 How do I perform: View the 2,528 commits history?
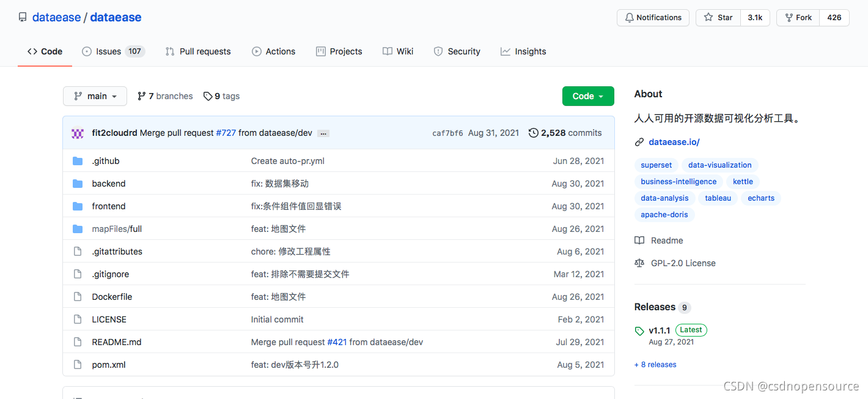click(x=565, y=133)
